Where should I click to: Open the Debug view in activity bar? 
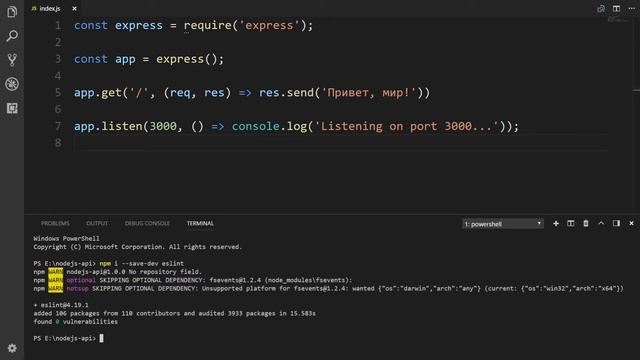12,84
